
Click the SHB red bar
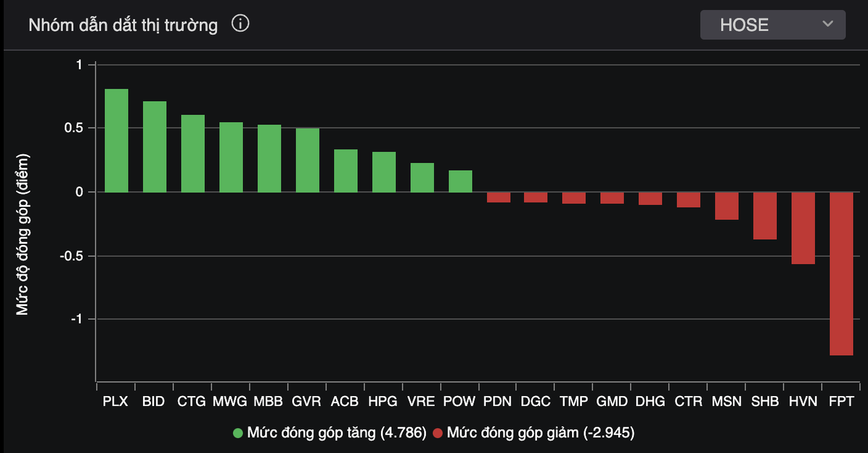click(x=765, y=216)
